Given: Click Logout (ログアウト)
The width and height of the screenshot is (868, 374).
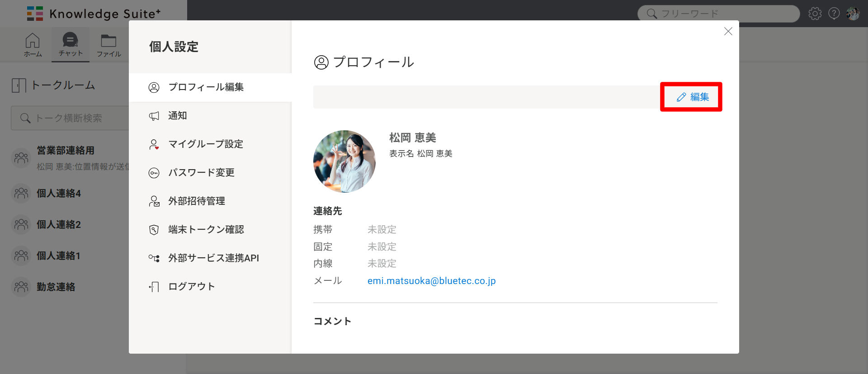Looking at the screenshot, I should click(x=191, y=287).
